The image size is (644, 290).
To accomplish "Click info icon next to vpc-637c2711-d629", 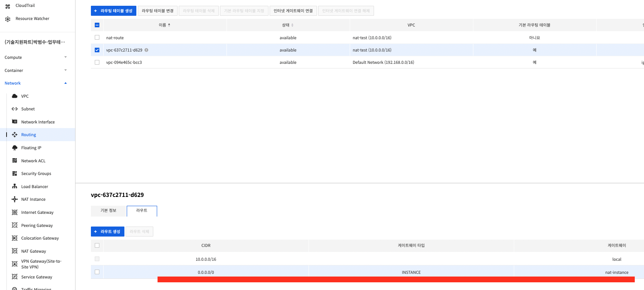I will coord(146,50).
